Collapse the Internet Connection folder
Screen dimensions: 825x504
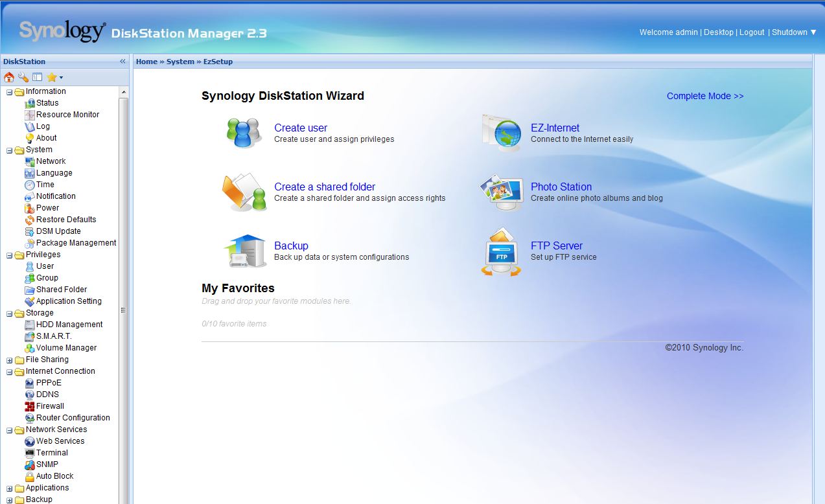coord(9,372)
